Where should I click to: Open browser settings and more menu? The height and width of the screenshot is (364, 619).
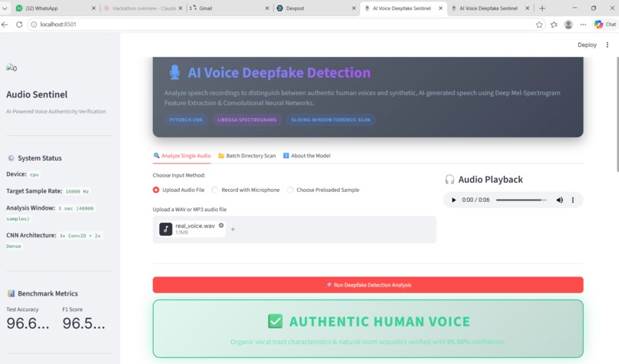pyautogui.click(x=583, y=25)
